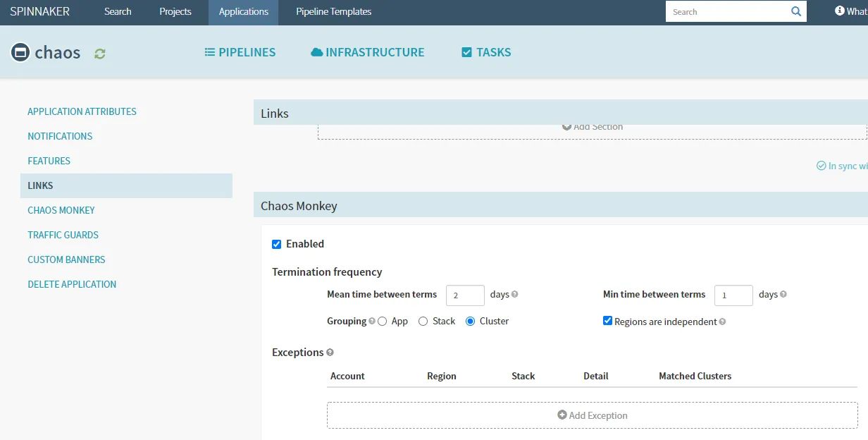868x440 pixels.
Task: Click help icon next to Min time days
Action: 783,295
